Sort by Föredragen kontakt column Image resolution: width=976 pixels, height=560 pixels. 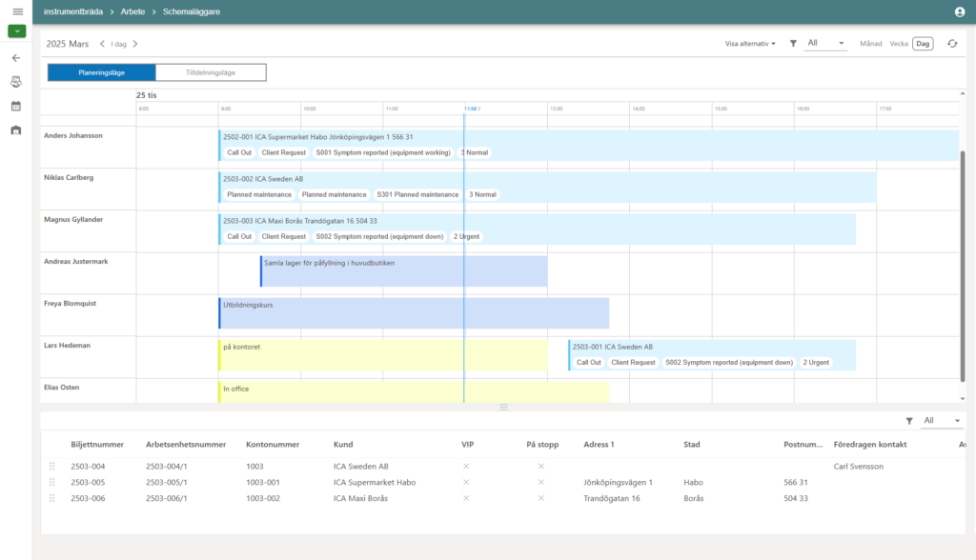click(870, 444)
